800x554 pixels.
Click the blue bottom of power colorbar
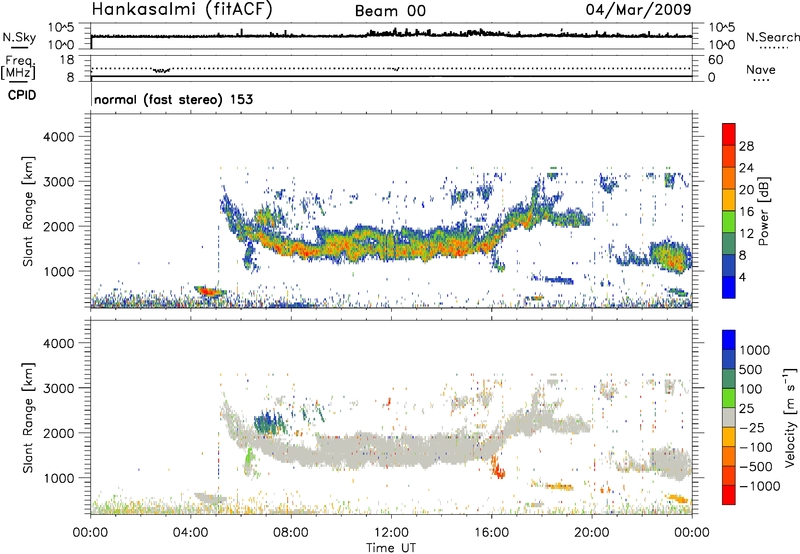[x=729, y=287]
